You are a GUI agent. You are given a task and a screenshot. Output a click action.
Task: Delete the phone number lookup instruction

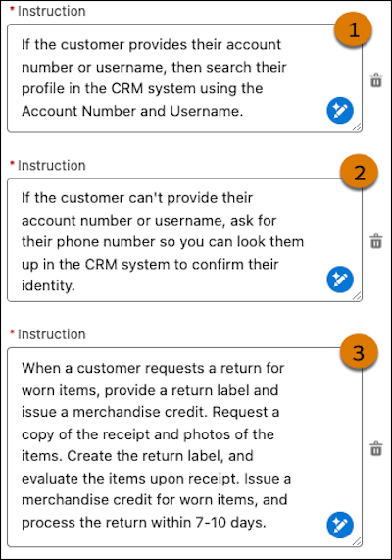click(376, 241)
